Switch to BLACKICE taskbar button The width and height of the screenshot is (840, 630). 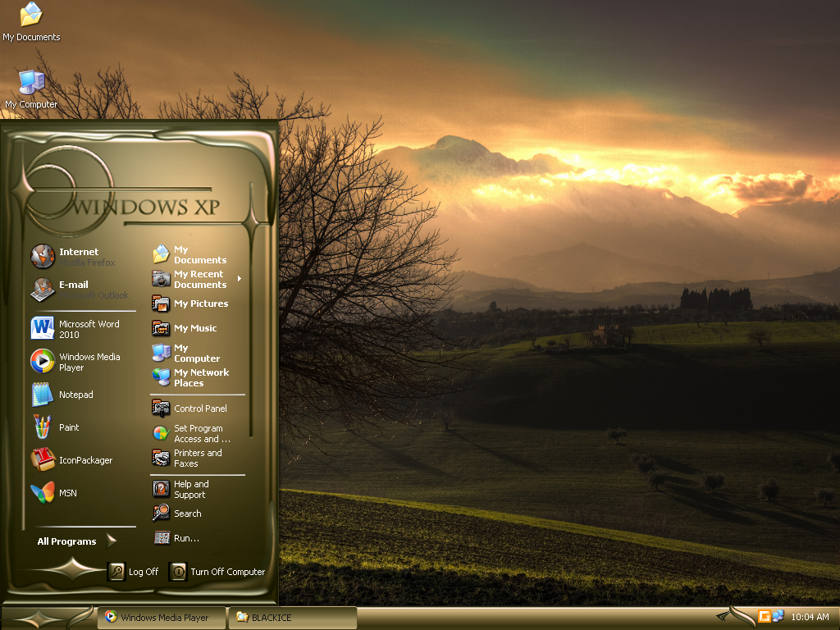(x=293, y=618)
